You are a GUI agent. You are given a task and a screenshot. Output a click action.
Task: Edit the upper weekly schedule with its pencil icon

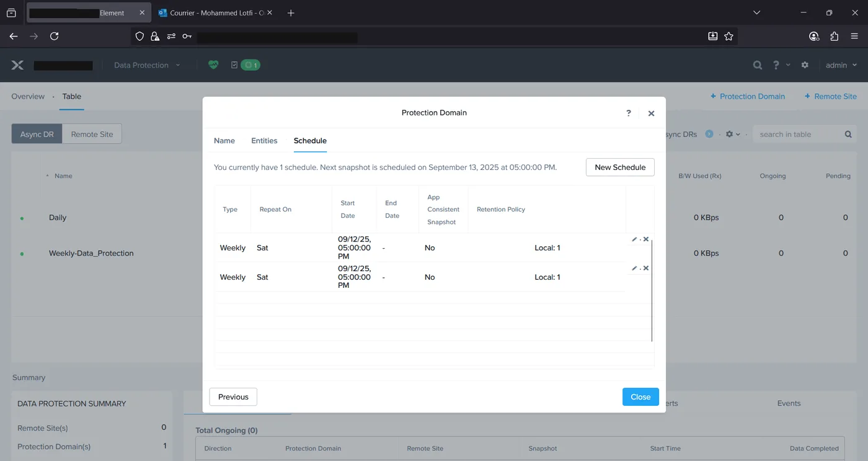pyautogui.click(x=634, y=239)
